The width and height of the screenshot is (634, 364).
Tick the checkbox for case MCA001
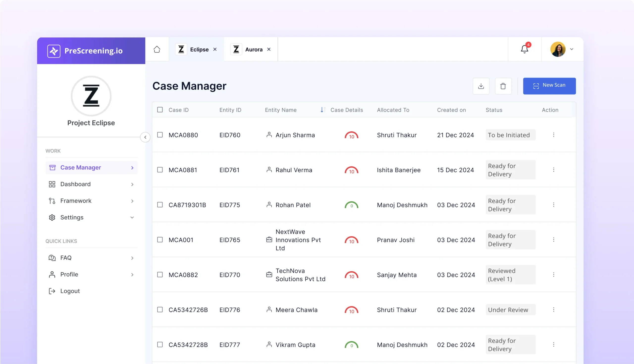[x=160, y=240]
